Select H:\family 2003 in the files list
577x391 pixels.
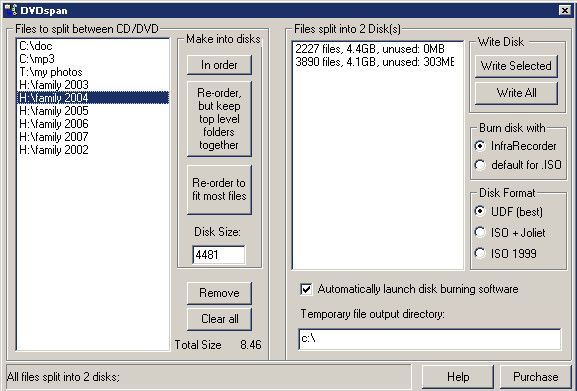(x=92, y=85)
